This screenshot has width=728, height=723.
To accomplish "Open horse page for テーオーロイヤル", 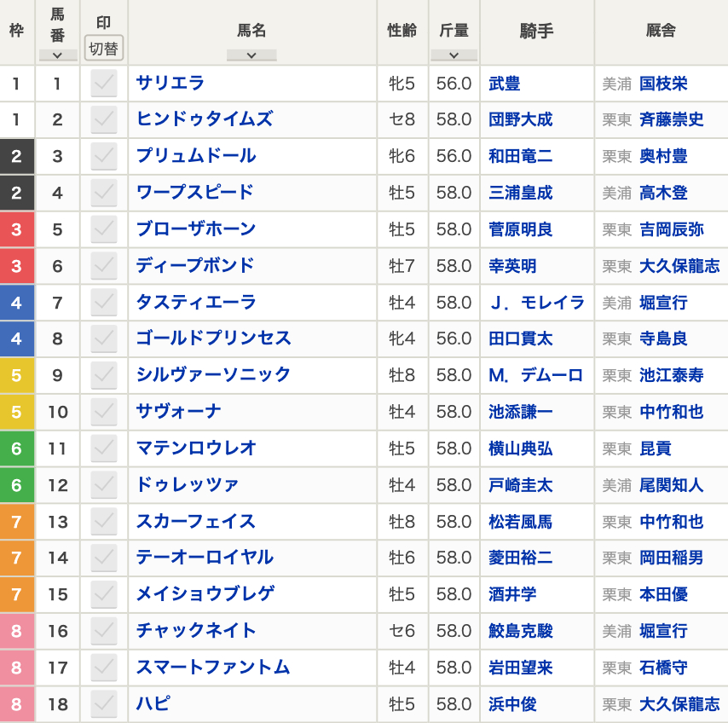I will click(205, 558).
